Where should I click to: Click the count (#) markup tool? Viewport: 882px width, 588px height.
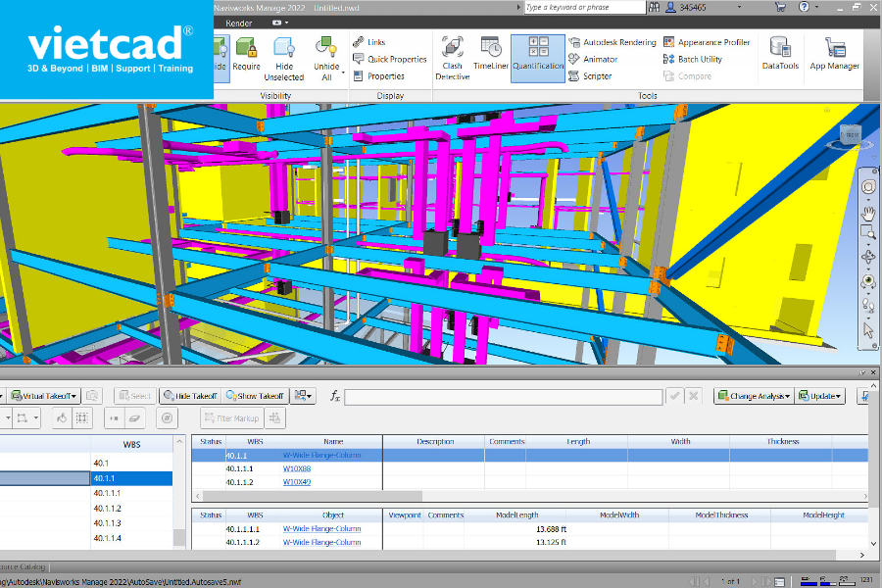coord(167,418)
